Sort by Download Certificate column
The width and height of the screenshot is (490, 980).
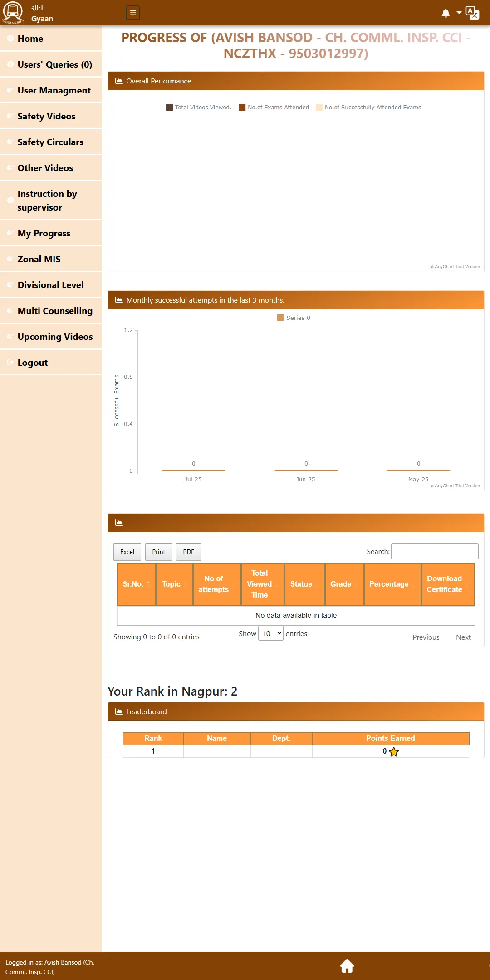point(448,584)
